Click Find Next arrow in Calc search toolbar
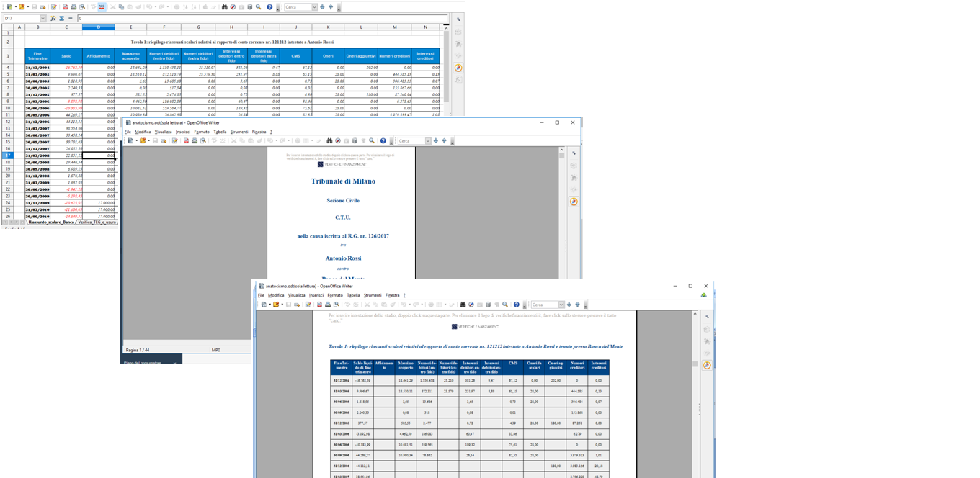 (x=323, y=7)
